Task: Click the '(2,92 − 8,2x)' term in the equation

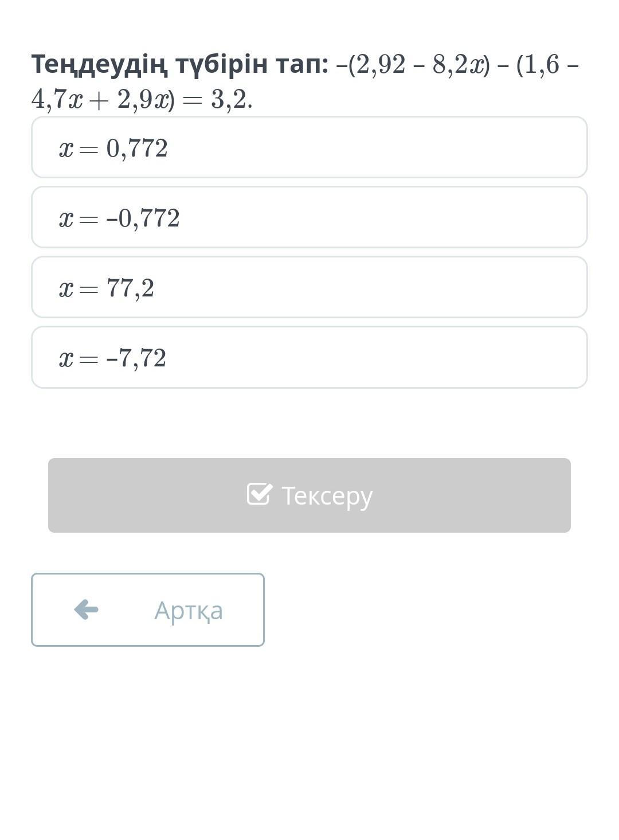Action: pyautogui.click(x=418, y=65)
